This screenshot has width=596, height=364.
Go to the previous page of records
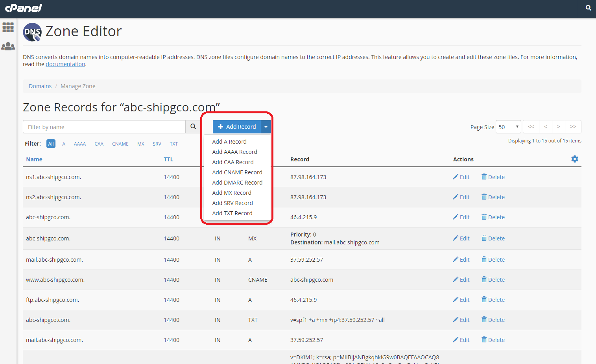(546, 127)
